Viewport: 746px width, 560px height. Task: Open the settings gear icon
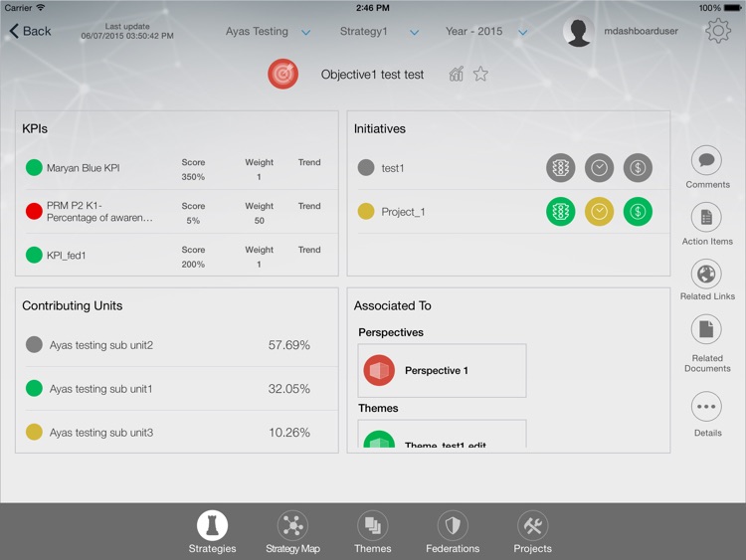tap(718, 31)
